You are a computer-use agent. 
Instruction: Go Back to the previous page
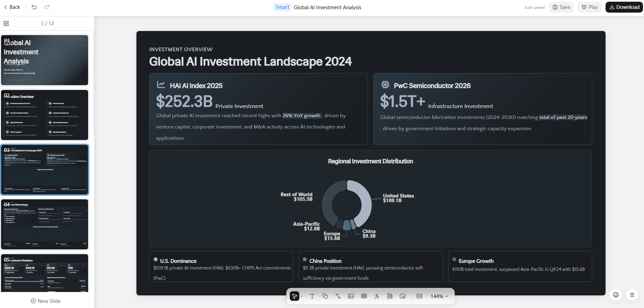point(12,7)
